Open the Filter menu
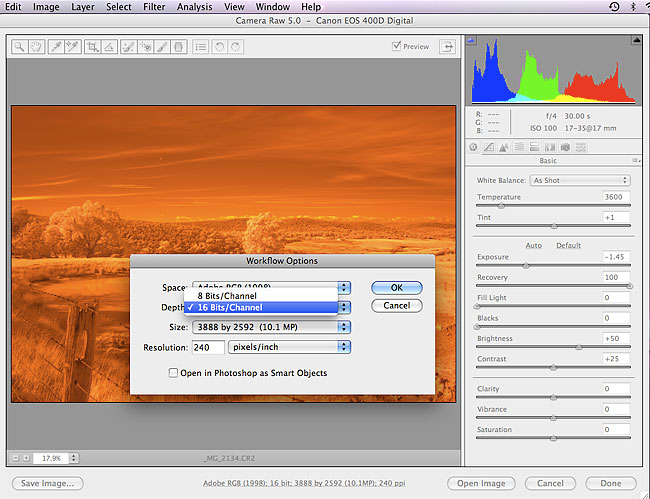This screenshot has width=650, height=499. tap(154, 7)
